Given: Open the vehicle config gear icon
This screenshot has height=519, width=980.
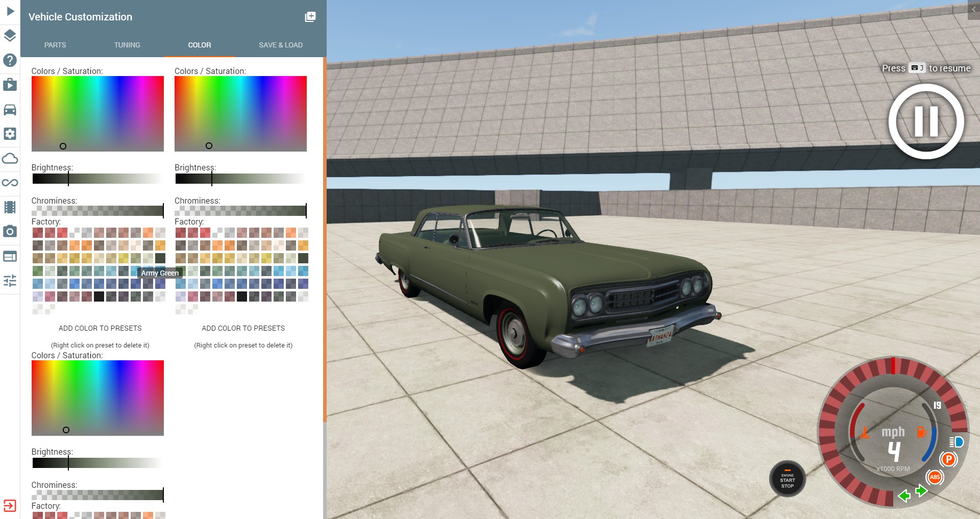Looking at the screenshot, I should pos(10,134).
